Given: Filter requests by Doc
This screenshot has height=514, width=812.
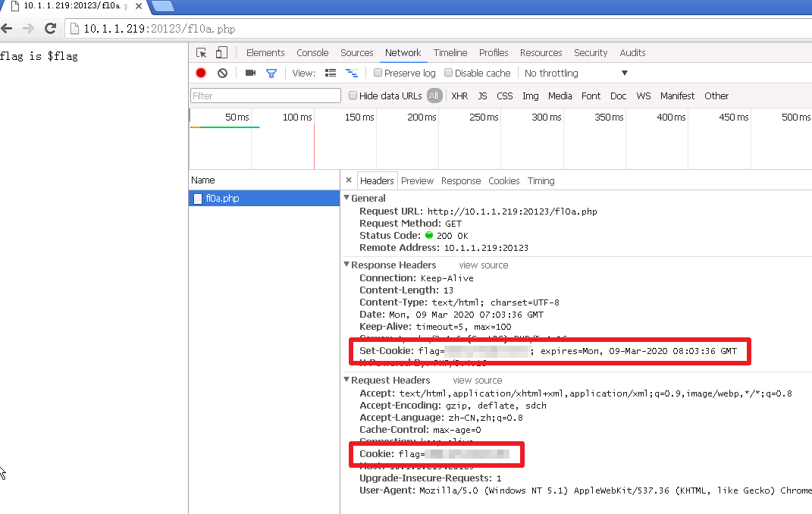Looking at the screenshot, I should click(x=619, y=96).
